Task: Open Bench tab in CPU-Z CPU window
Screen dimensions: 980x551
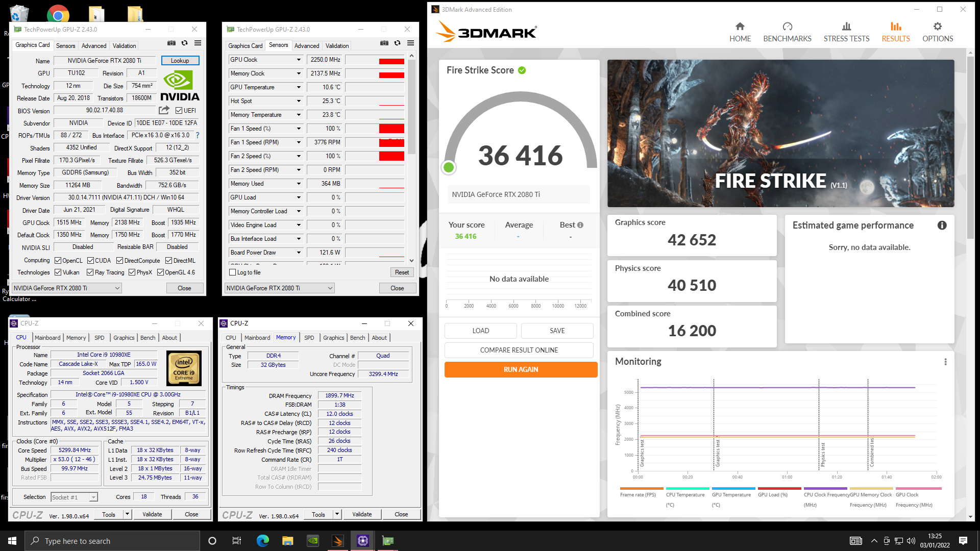Action: pyautogui.click(x=148, y=338)
